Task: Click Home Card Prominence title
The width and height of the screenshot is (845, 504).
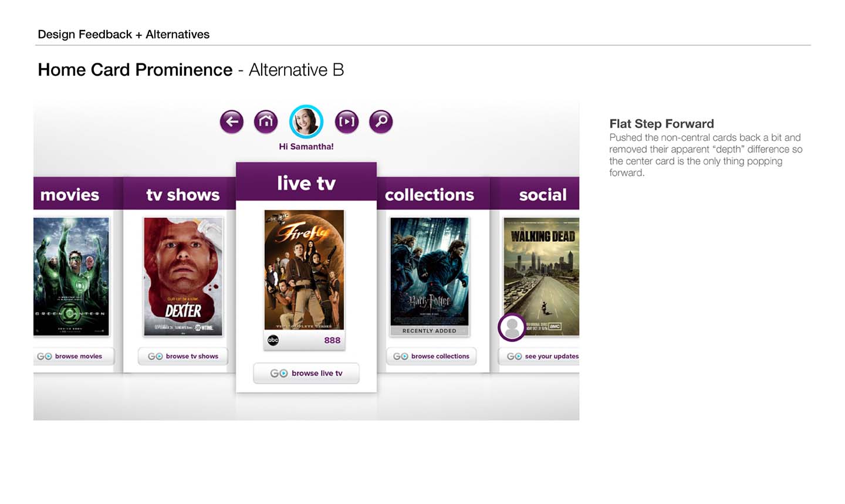Action: pyautogui.click(x=135, y=70)
